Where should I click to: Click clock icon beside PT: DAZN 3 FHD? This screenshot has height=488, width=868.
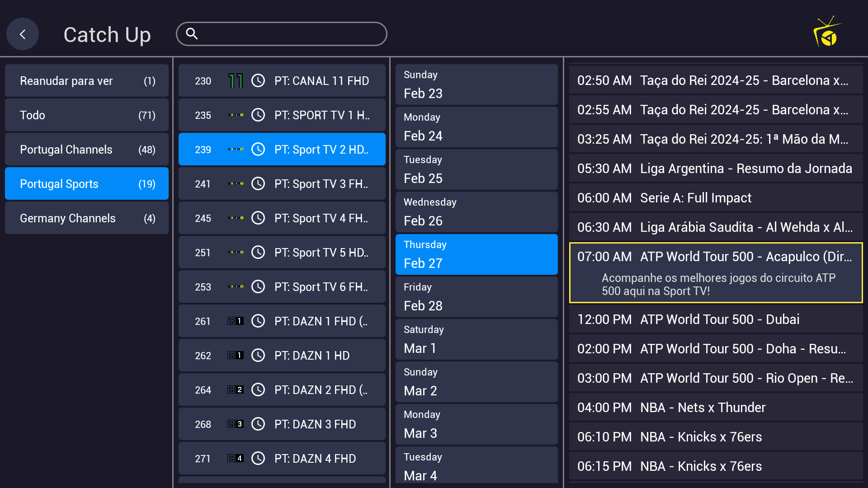(258, 424)
